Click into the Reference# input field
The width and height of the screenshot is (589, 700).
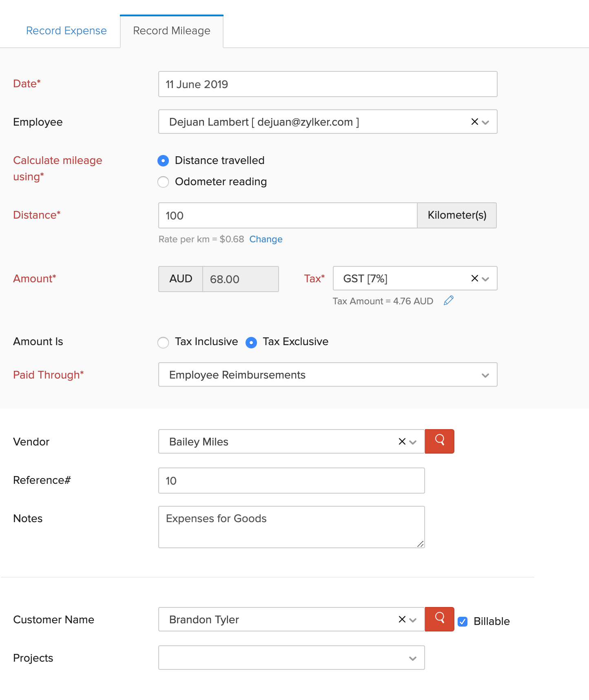[x=291, y=481]
